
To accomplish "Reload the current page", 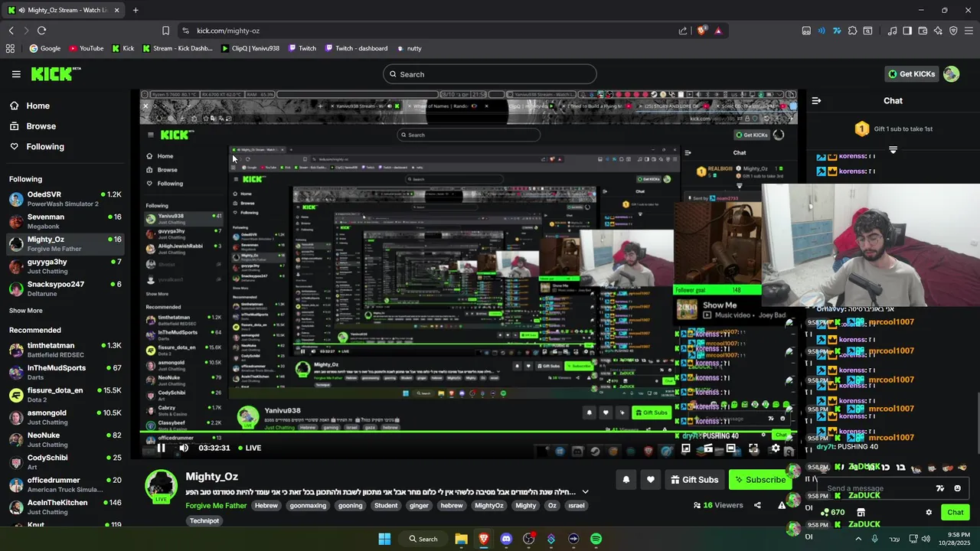I will pos(41,31).
